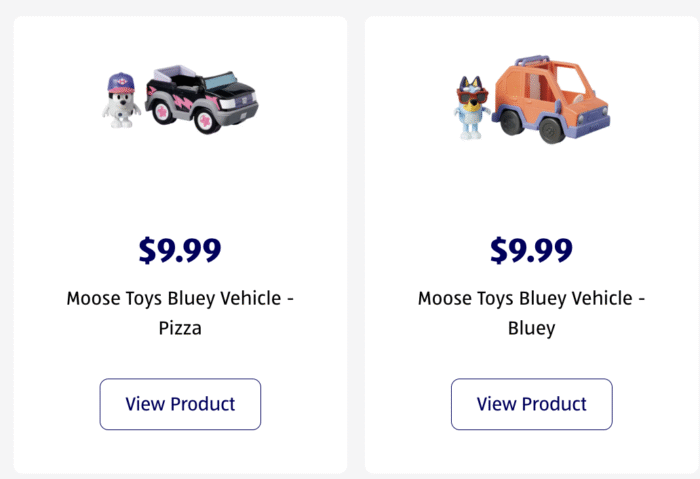
Task: Click the word Pizza in the left product name
Action: pos(180,327)
